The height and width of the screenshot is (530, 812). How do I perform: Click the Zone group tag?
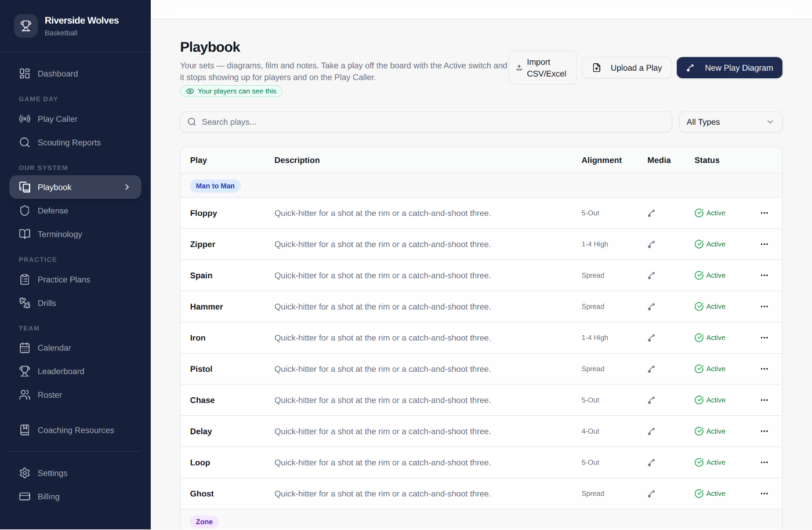(204, 522)
